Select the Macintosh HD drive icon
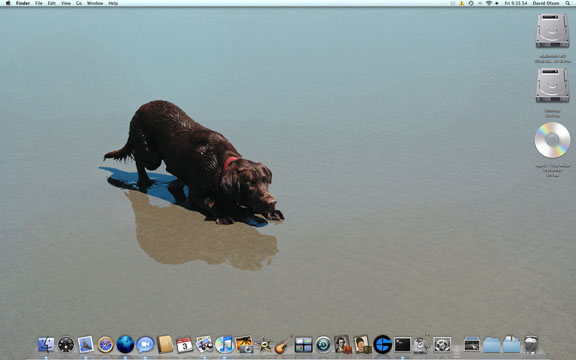The image size is (576, 360). point(552,31)
